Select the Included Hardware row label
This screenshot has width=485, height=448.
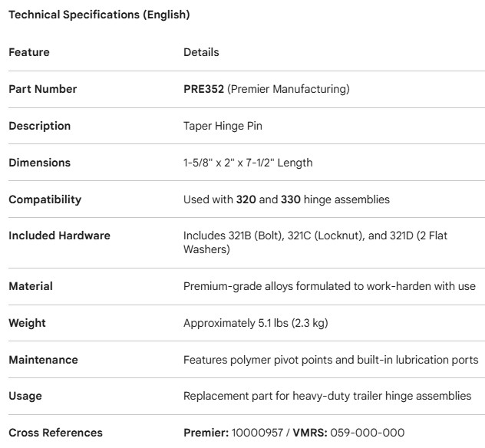click(x=59, y=236)
